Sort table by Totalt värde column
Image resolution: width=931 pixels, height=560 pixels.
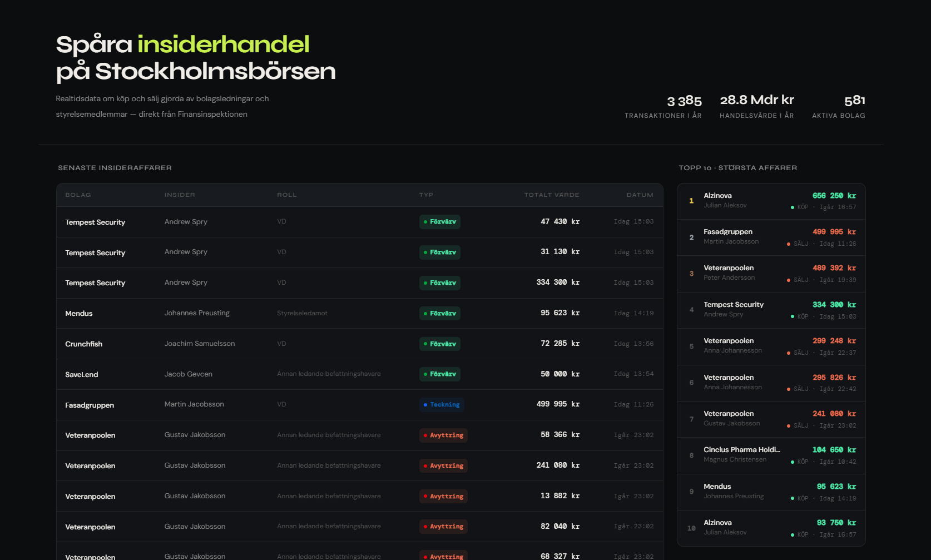point(551,195)
